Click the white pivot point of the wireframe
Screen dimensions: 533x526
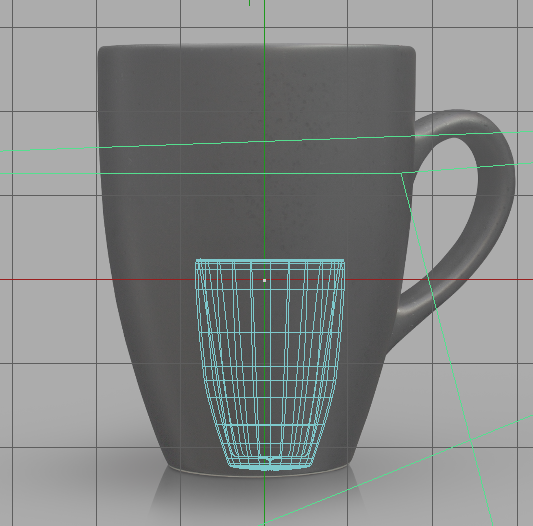click(x=264, y=280)
